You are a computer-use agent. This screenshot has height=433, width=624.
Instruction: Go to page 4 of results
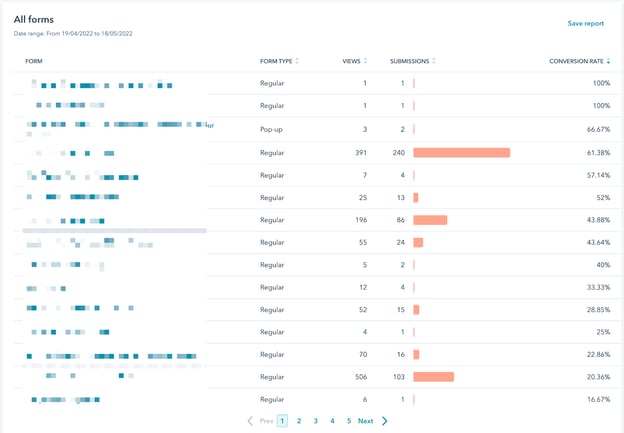point(333,421)
